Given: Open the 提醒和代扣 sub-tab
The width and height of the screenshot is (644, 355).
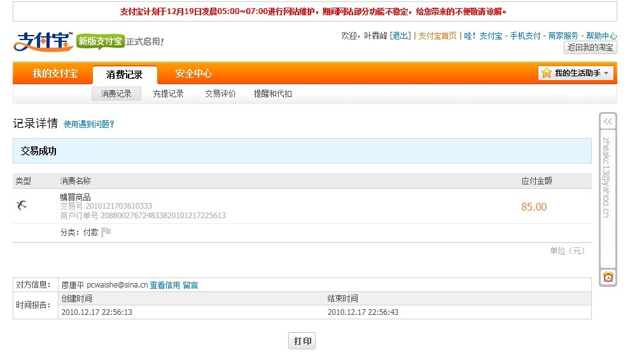Looking at the screenshot, I should coord(272,94).
